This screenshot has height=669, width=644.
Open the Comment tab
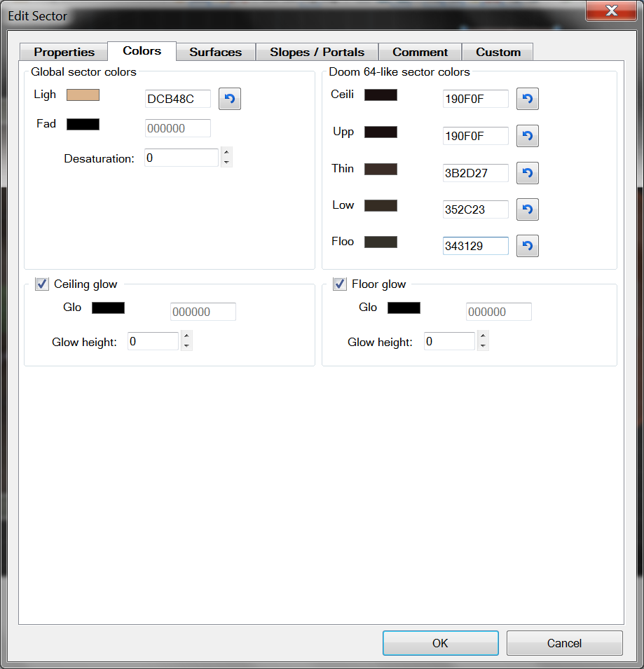(419, 51)
